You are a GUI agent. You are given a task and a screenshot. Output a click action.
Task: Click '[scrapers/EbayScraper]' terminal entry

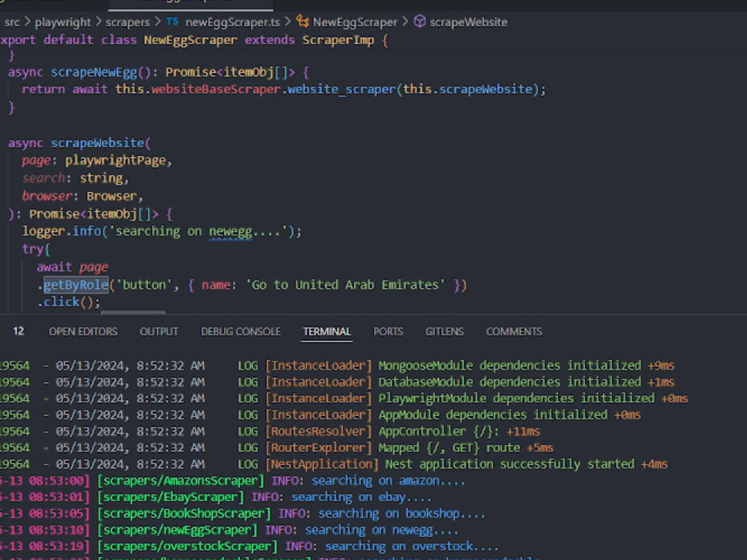click(x=170, y=497)
